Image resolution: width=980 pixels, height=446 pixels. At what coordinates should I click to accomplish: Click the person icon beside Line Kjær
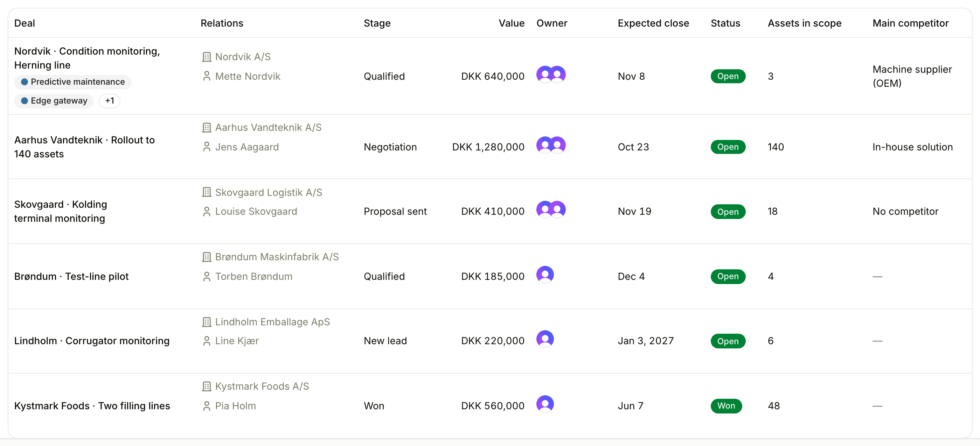coord(207,341)
